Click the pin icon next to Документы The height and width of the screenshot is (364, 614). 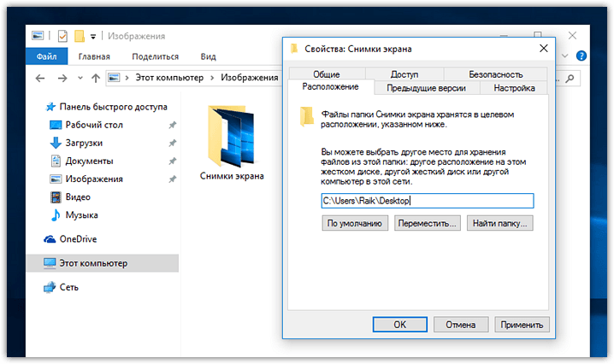coord(172,161)
